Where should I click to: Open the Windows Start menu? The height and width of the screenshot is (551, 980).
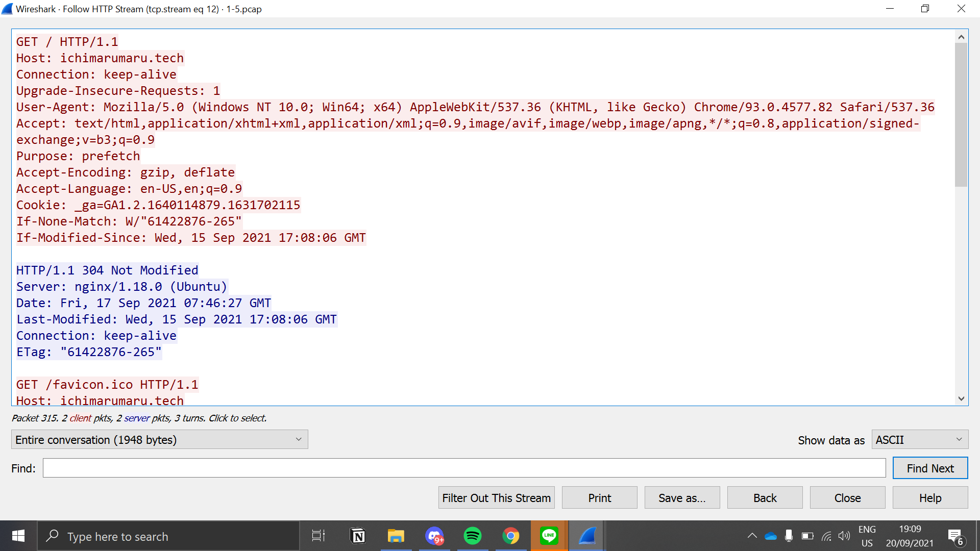(x=18, y=536)
